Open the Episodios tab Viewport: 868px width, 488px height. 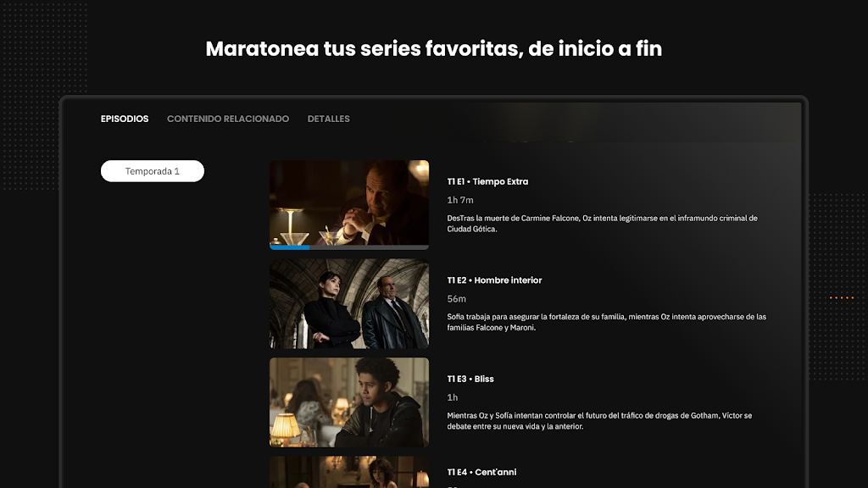125,119
